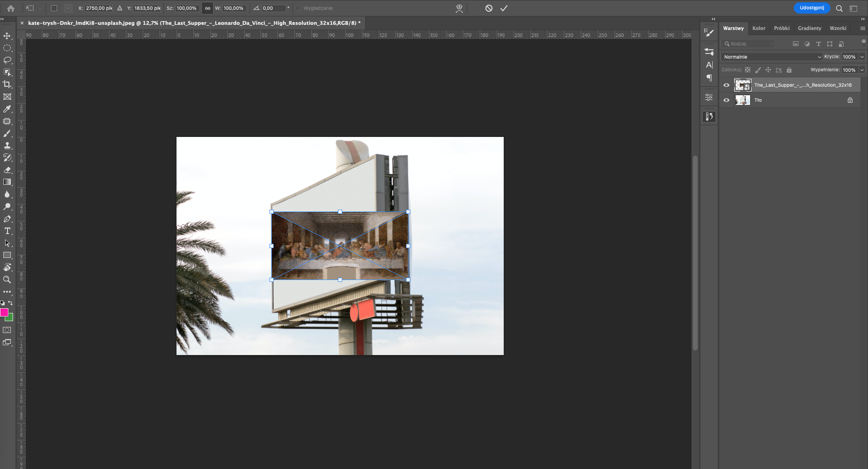Select the Spot Healing tool
Screen dimensions: 868x469
tap(7, 121)
